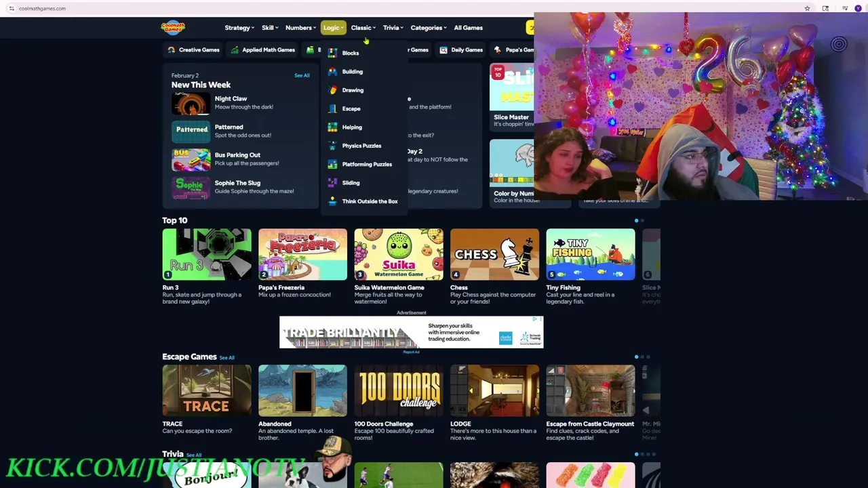Open the All Games page

tap(469, 28)
